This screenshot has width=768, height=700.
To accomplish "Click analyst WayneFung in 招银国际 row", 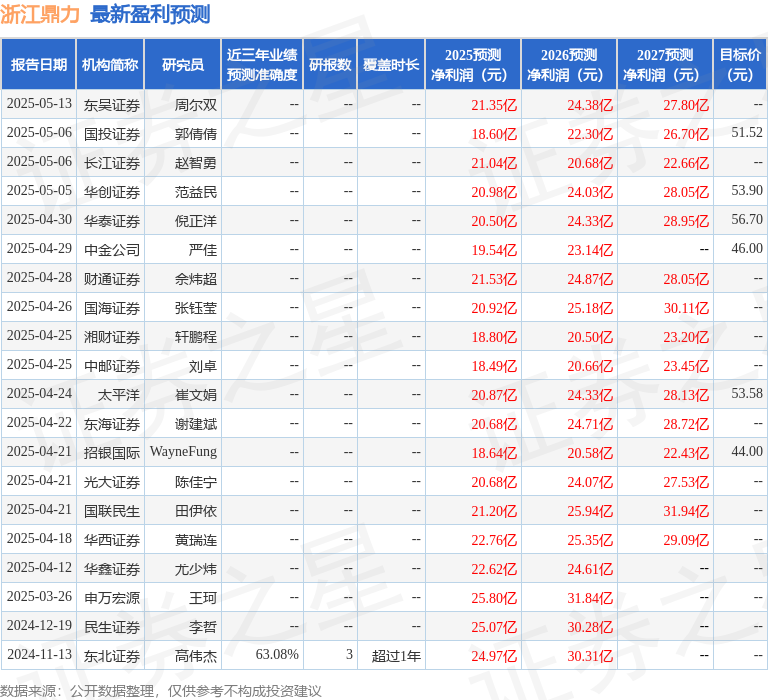I will tap(183, 453).
